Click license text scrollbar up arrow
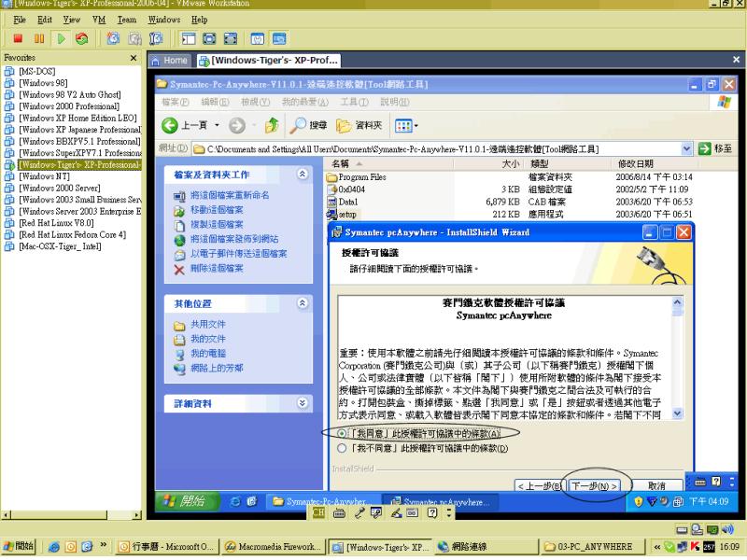 point(677,301)
